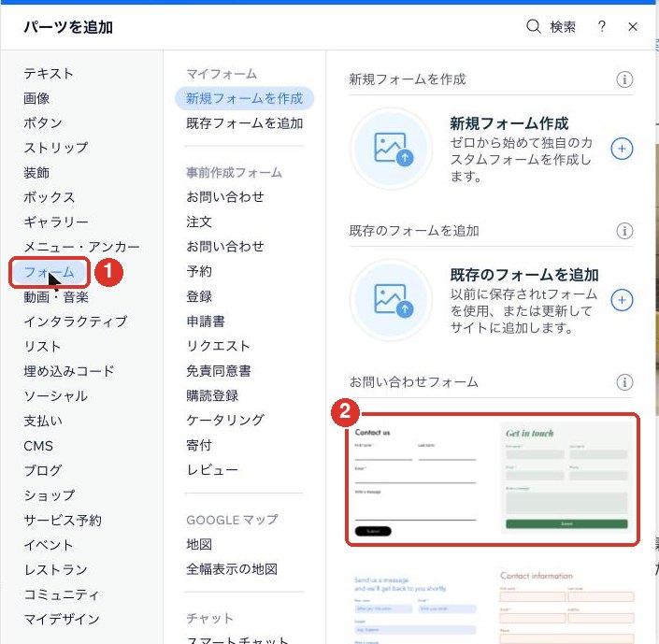This screenshot has height=644, width=659.
Task: Click 既存のフォームを追加 card title
Action: point(524,275)
